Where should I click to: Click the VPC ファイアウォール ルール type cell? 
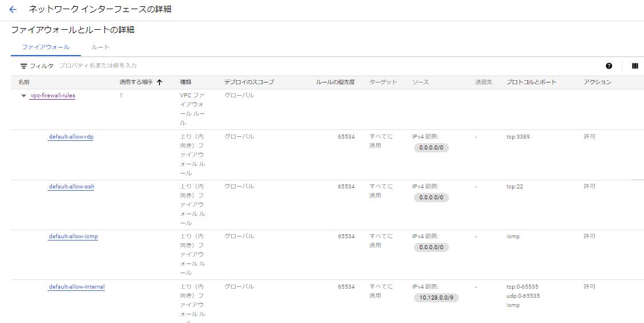[193, 109]
